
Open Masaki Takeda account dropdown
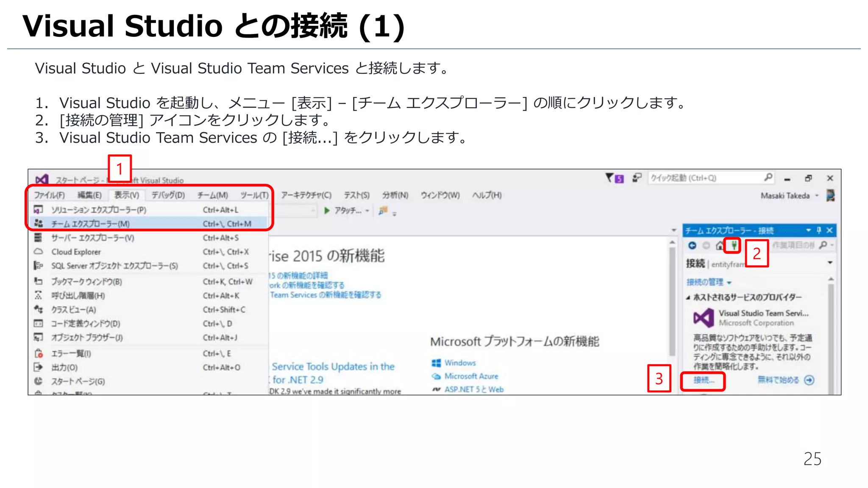pos(817,196)
